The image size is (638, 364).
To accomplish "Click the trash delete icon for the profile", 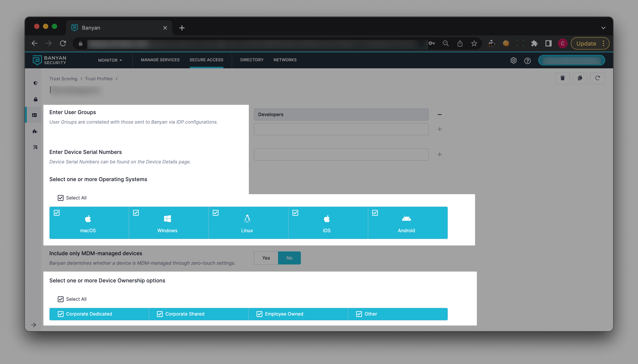I will coord(562,78).
